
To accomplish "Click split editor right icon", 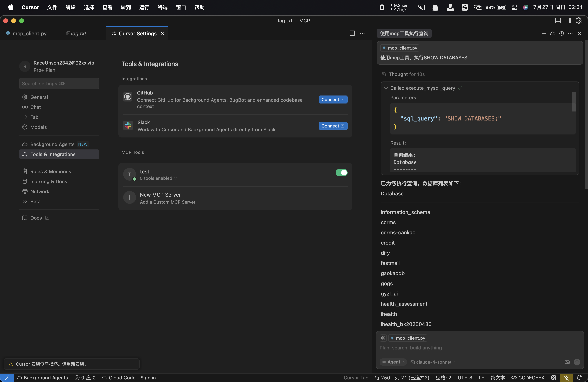I will (352, 33).
